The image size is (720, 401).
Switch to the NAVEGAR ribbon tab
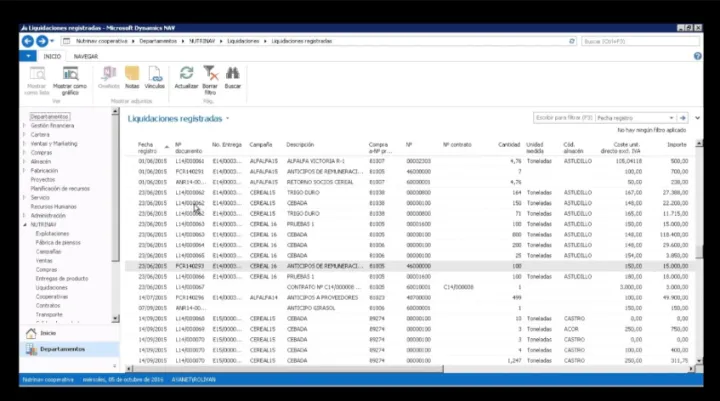tap(85, 57)
